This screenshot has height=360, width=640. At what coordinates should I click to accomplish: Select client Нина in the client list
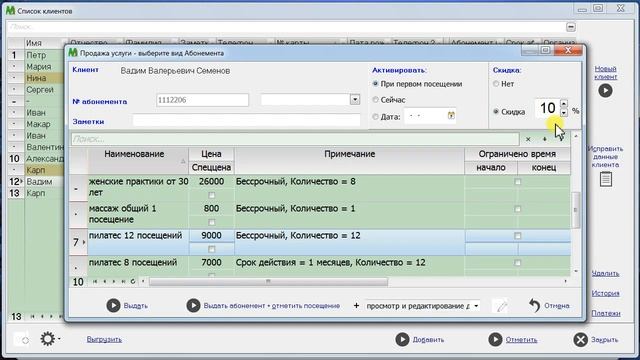click(36, 78)
